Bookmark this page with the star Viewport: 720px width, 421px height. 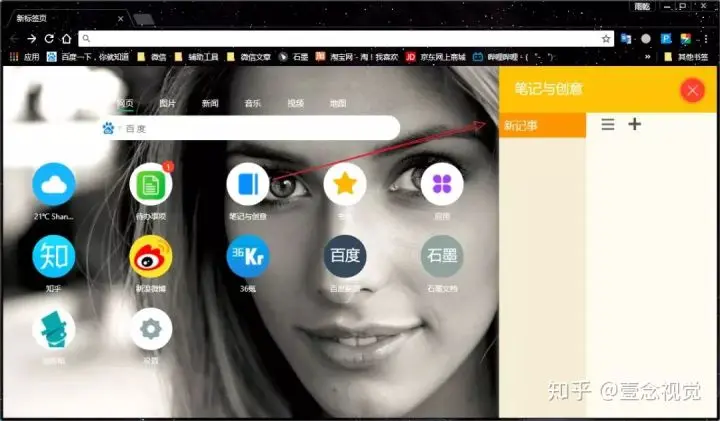pyautogui.click(x=606, y=39)
